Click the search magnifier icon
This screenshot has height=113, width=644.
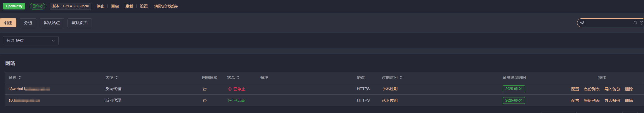[635, 23]
